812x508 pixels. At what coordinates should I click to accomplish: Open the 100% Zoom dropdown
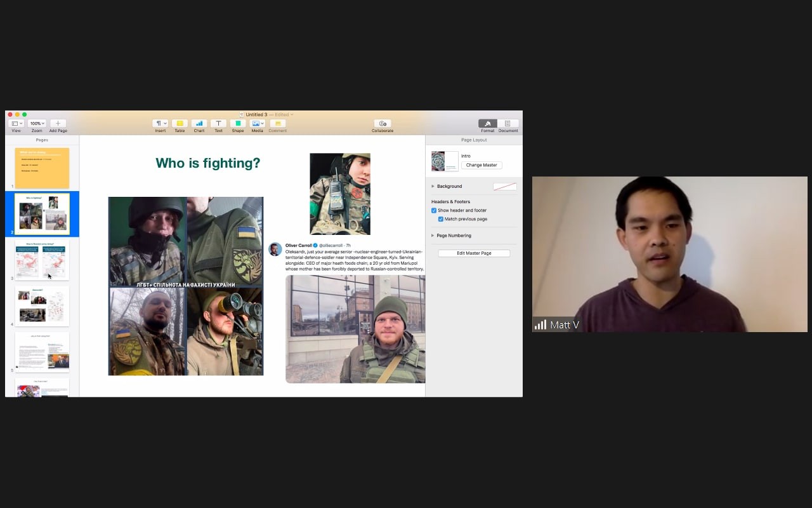(x=37, y=123)
